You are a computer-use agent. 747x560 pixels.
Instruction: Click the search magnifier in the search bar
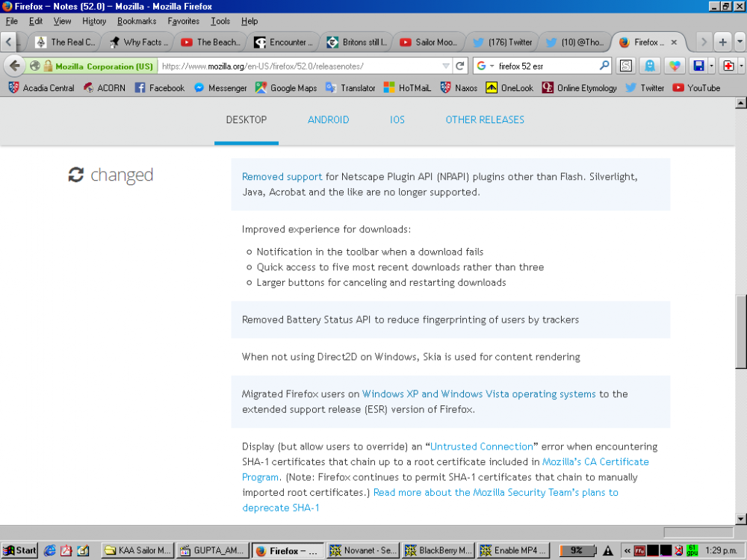point(604,66)
